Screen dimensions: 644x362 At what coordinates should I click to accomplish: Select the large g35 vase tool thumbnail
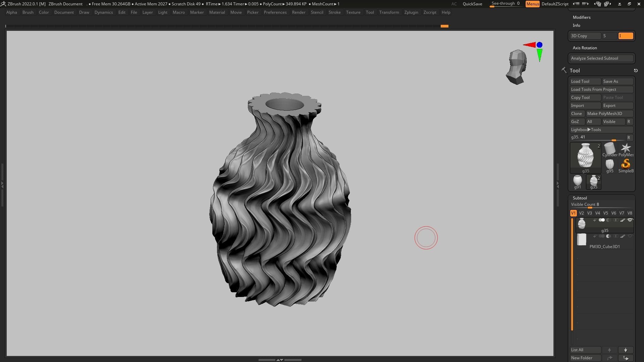click(585, 158)
